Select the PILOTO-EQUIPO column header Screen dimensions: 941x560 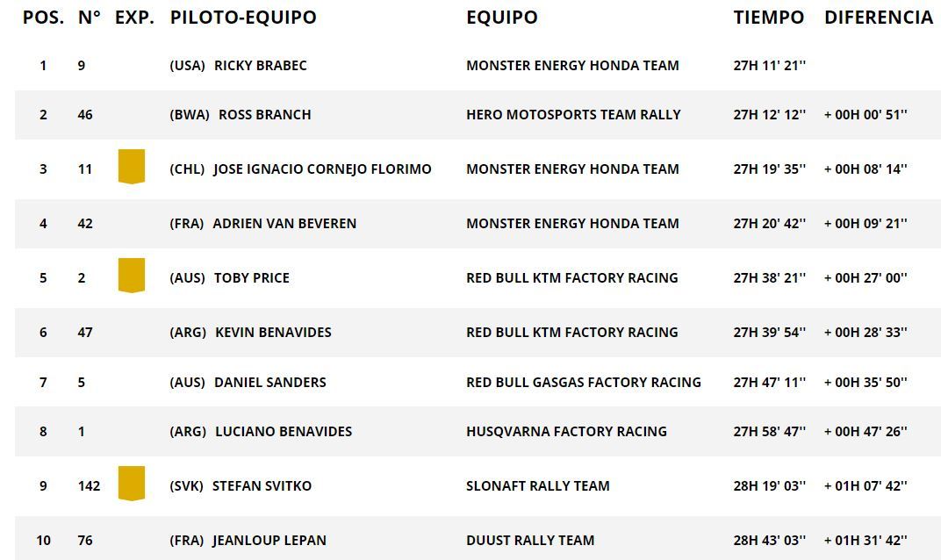click(243, 17)
